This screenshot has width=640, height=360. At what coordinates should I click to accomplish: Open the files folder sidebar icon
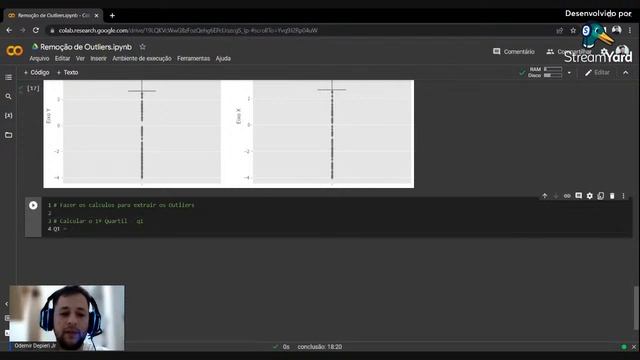pos(8,135)
